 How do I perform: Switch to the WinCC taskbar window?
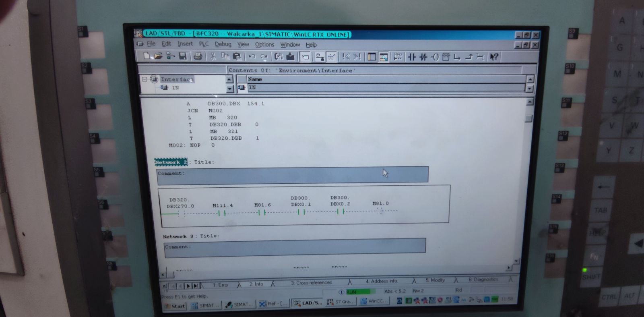(x=374, y=301)
